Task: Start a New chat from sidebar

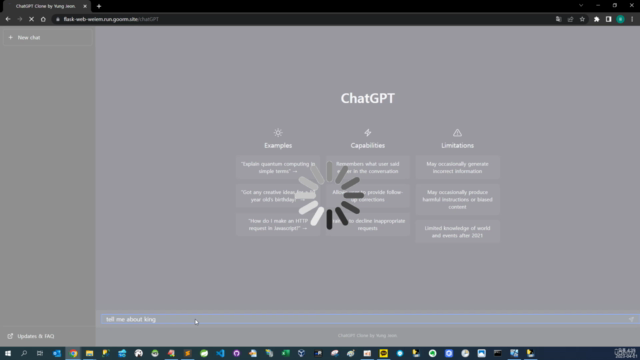Action: [x=48, y=38]
